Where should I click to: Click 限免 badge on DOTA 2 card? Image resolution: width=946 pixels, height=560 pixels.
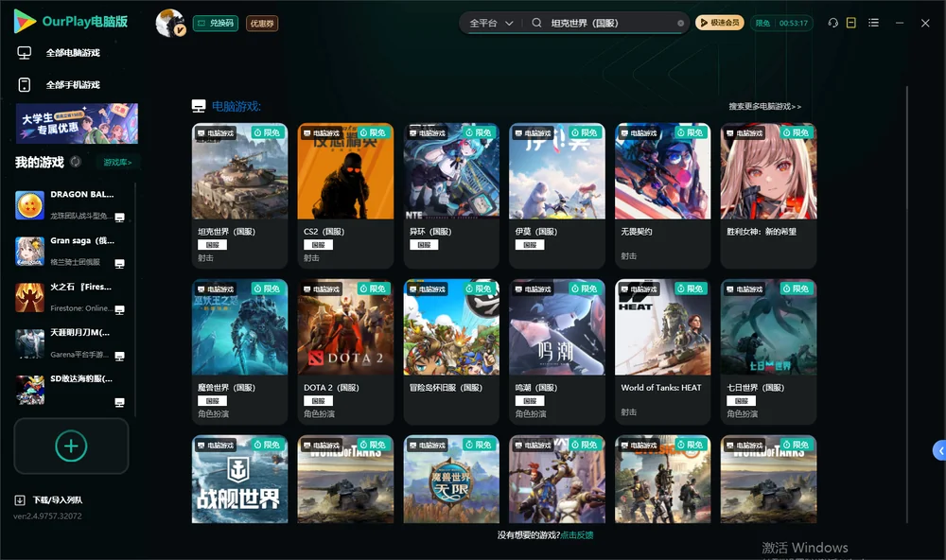coord(373,289)
